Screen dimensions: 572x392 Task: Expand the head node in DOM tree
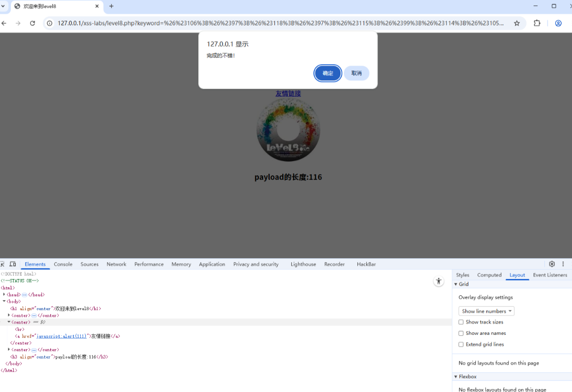(x=4, y=294)
